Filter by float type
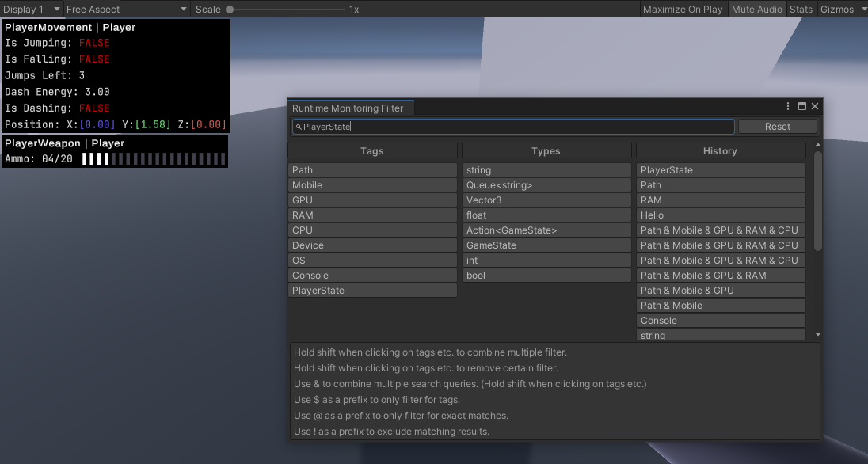Image resolution: width=868 pixels, height=464 pixels. pos(546,215)
